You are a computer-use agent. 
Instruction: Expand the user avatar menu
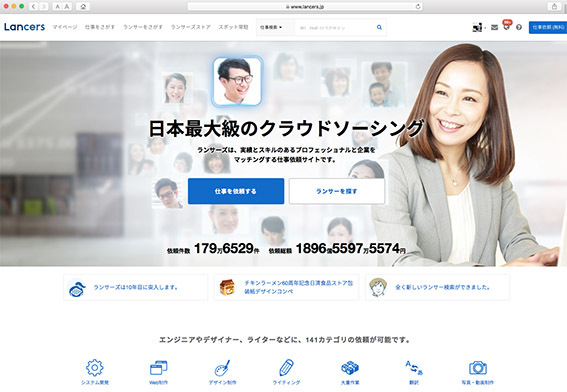click(479, 27)
